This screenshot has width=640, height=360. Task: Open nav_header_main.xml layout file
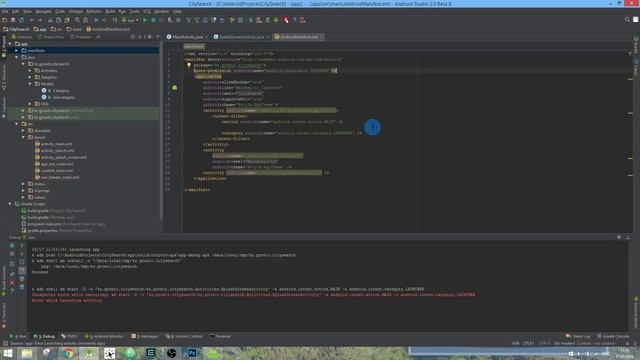pos(57,177)
